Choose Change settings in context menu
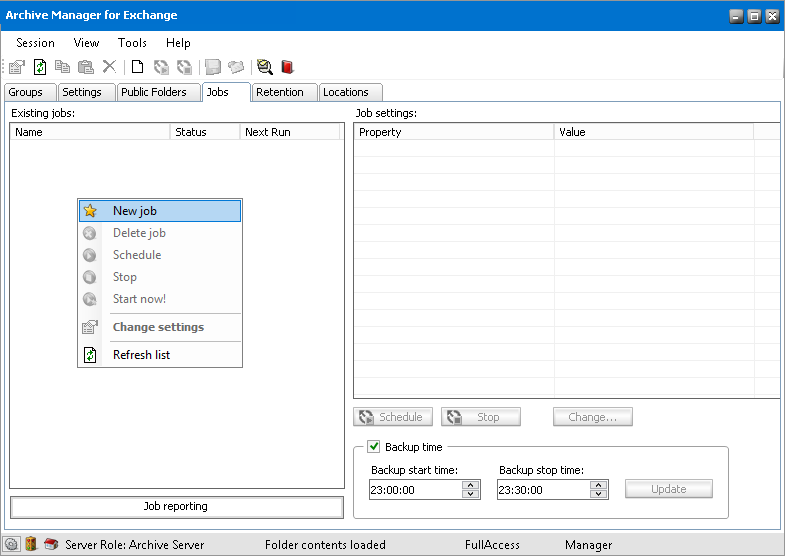This screenshot has height=556, width=785. [160, 327]
